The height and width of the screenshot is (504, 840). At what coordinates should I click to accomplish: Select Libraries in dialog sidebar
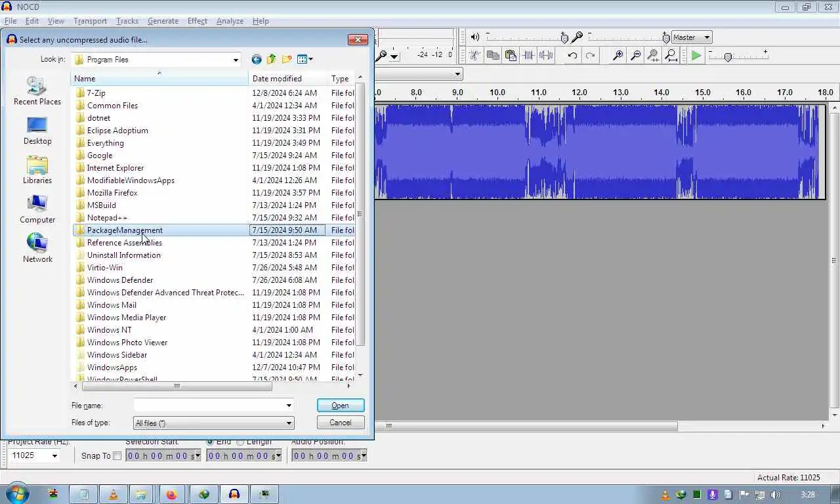click(x=37, y=170)
